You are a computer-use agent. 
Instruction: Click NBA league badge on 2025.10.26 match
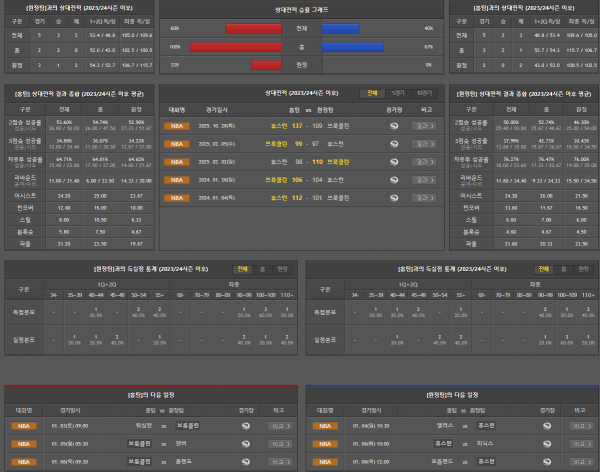point(177,126)
